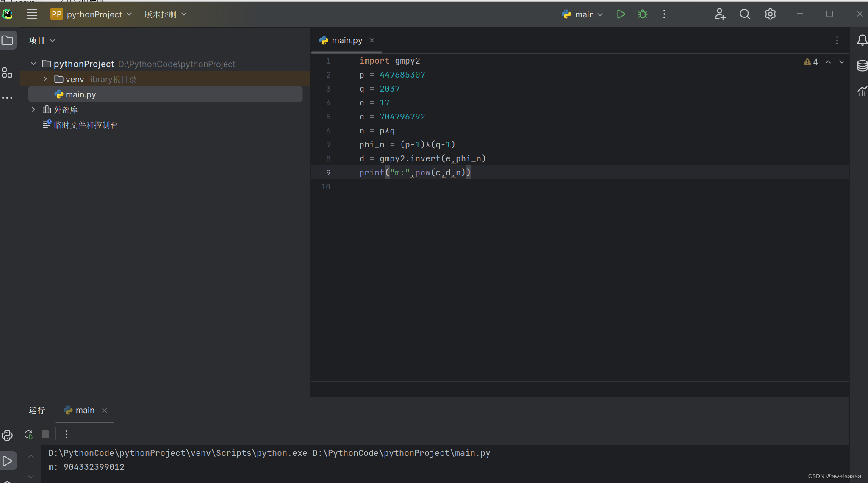This screenshot has height=483, width=868.
Task: Expand the 外部库 node
Action: tap(33, 109)
